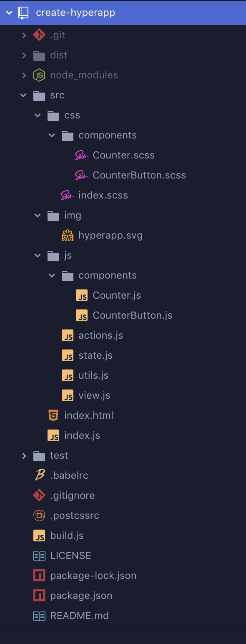Click the repository icon beside create-hyperapp

tap(24, 13)
